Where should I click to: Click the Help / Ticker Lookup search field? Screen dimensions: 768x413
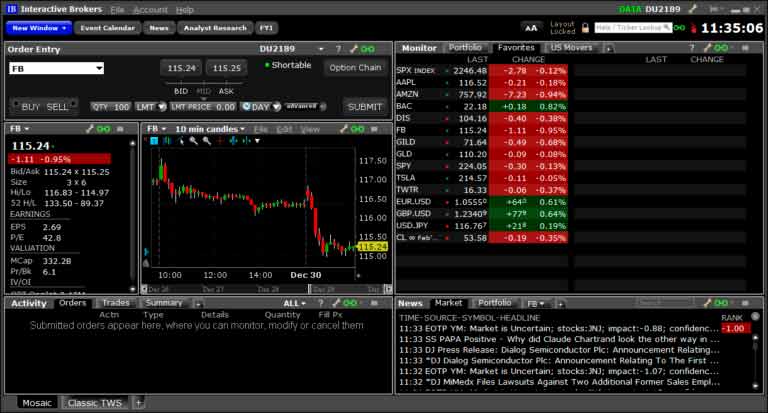tap(632, 27)
